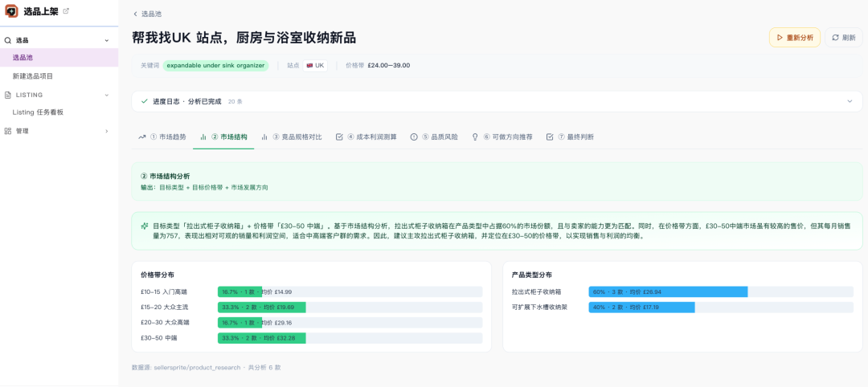Click the warning circle icon on the 品质风险 tab
The height and width of the screenshot is (387, 868).
(414, 136)
